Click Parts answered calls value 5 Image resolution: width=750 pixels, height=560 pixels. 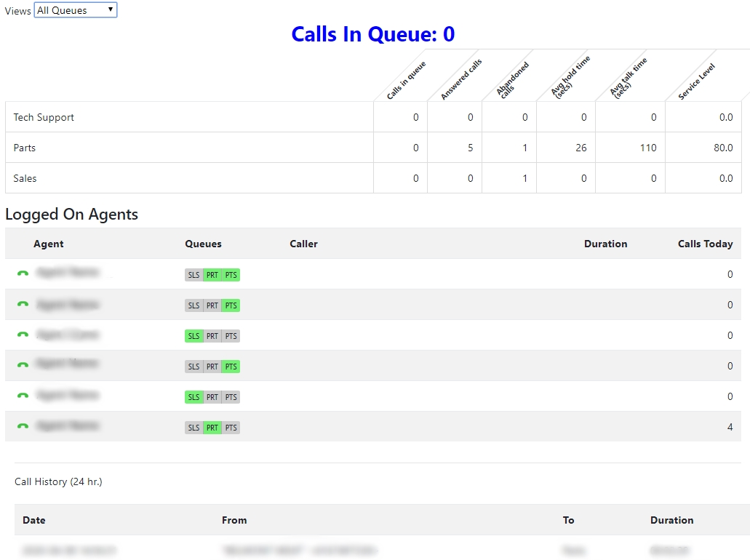(470, 148)
